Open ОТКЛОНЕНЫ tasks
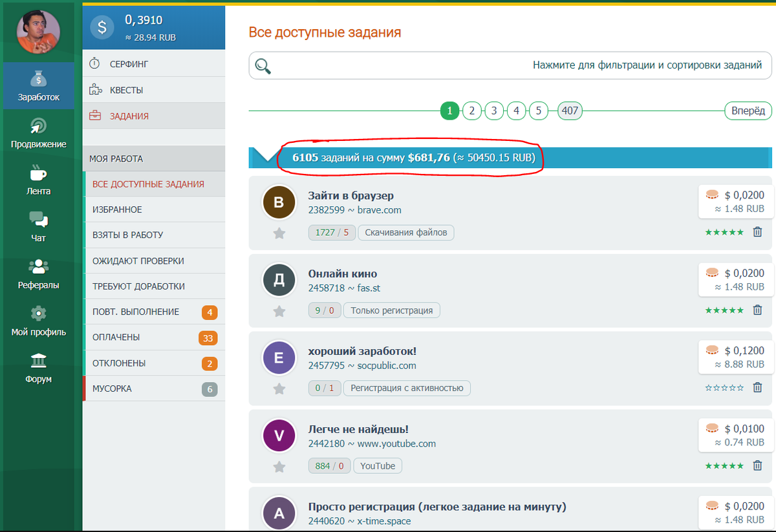This screenshot has width=776, height=532. pos(154,363)
